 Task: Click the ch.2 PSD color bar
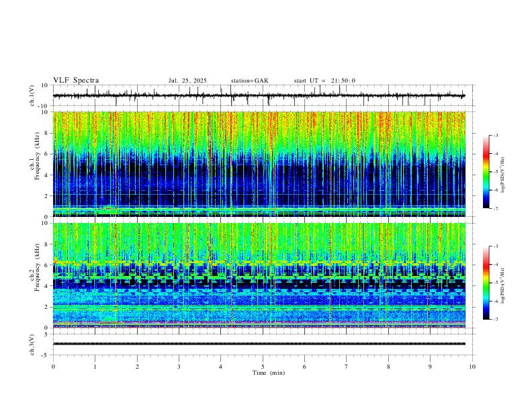[x=486, y=283]
